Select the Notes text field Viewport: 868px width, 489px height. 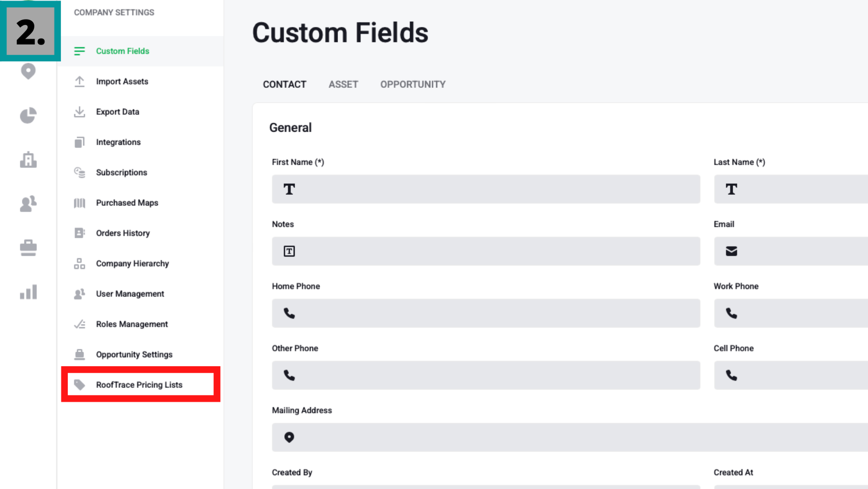pos(485,251)
